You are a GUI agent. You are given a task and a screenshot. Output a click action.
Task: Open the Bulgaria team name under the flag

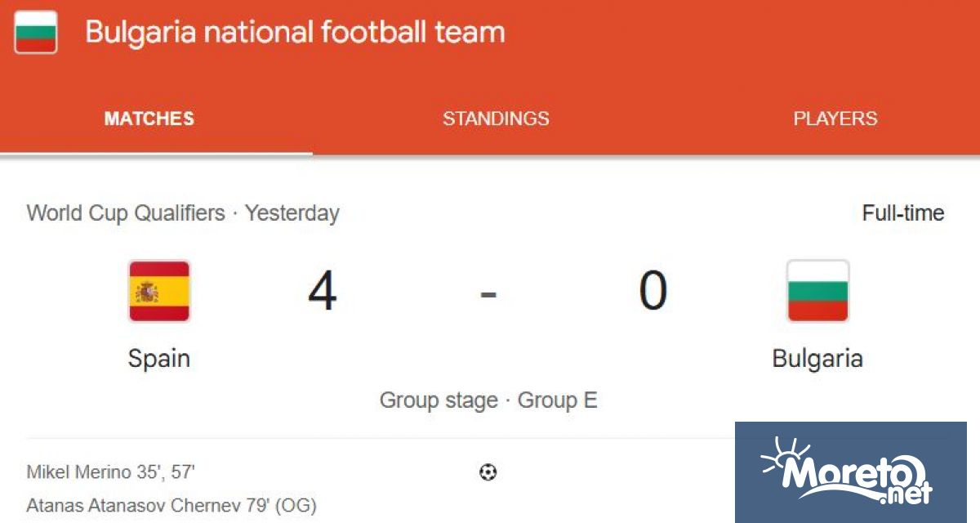coord(817,358)
